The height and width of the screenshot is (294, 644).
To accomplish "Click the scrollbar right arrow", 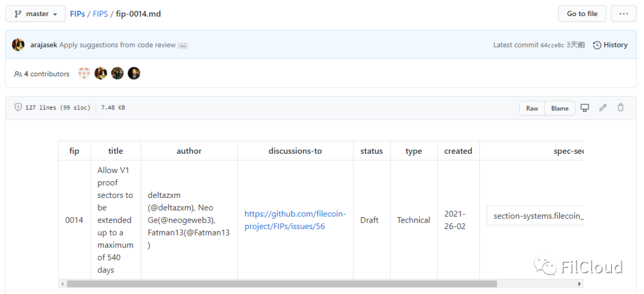I will 580,284.
